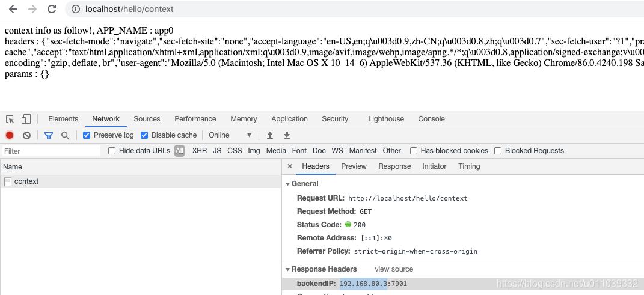Click the localhost/hello/context address bar
The height and width of the screenshot is (295, 644).
point(354,9)
